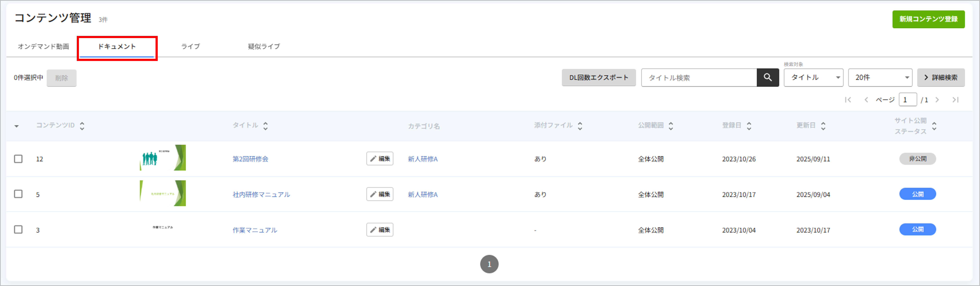Sort by 登録日 column arrows
This screenshot has height=286, width=980.
(x=749, y=126)
